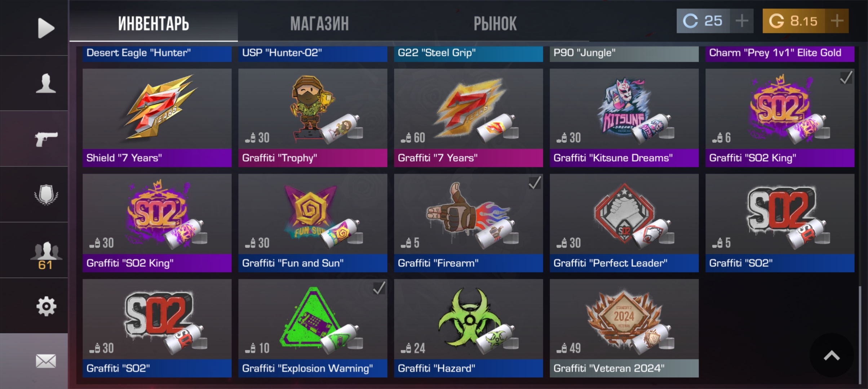
Task: Open friends list showing 61
Action: coord(46,255)
